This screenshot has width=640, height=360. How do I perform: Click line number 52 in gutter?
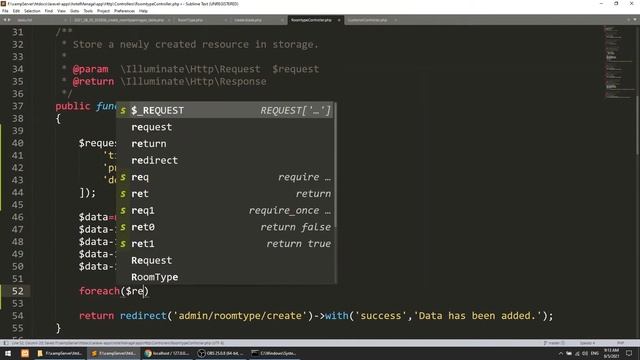[x=18, y=291]
